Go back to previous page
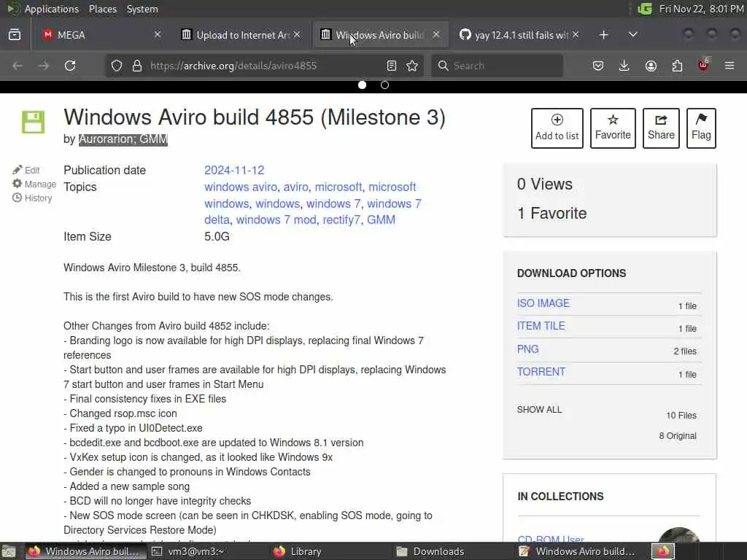Viewport: 747px width, 560px height. coord(18,66)
